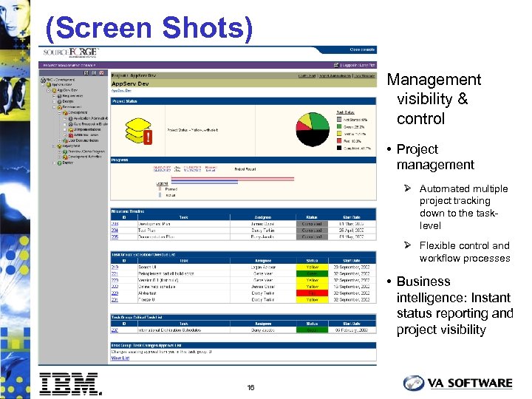532x399 pixels.
Task: Open the View List link
Action: 120,358
